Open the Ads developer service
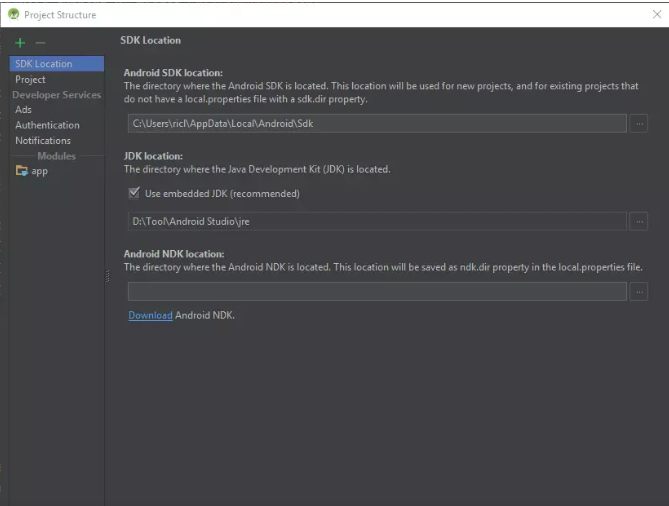 pos(23,110)
